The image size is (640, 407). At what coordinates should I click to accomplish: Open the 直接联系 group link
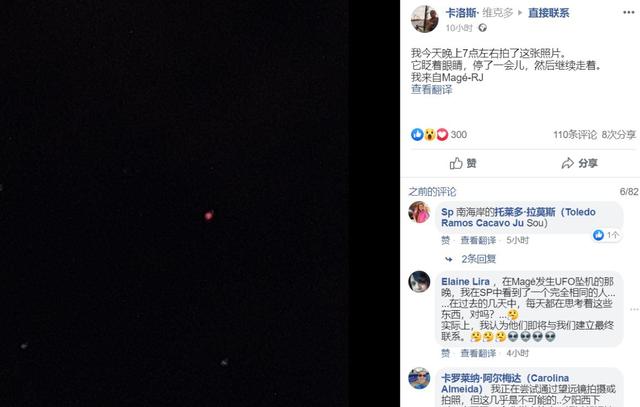point(549,13)
